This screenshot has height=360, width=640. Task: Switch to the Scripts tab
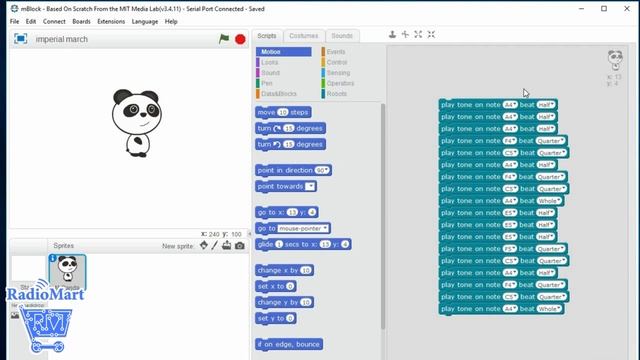pos(267,36)
